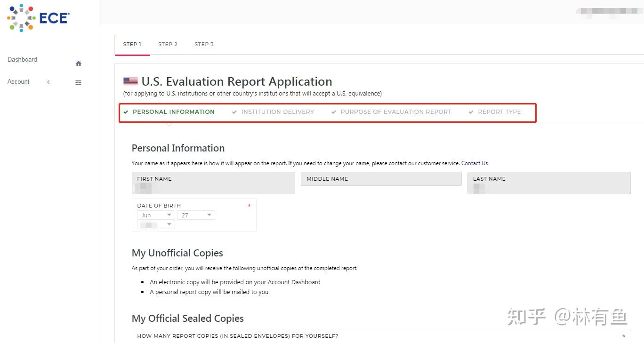Click the U.S. flag icon
644x343 pixels.
click(130, 82)
